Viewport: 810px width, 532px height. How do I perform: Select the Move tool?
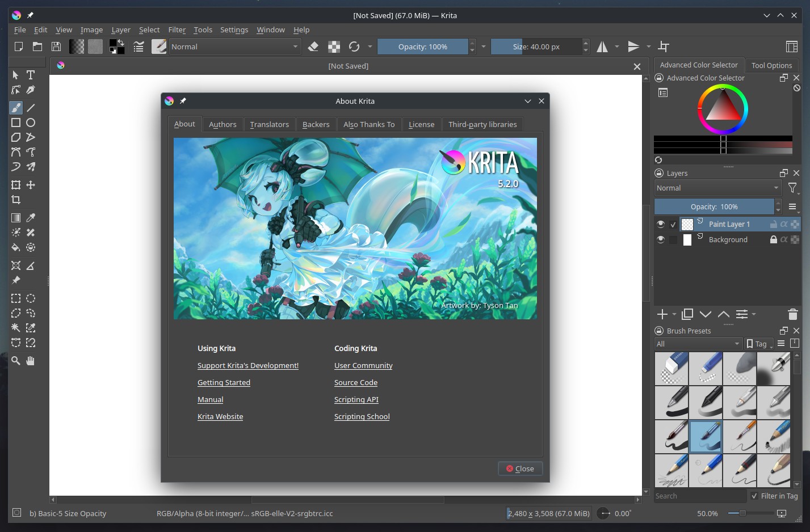(31, 185)
